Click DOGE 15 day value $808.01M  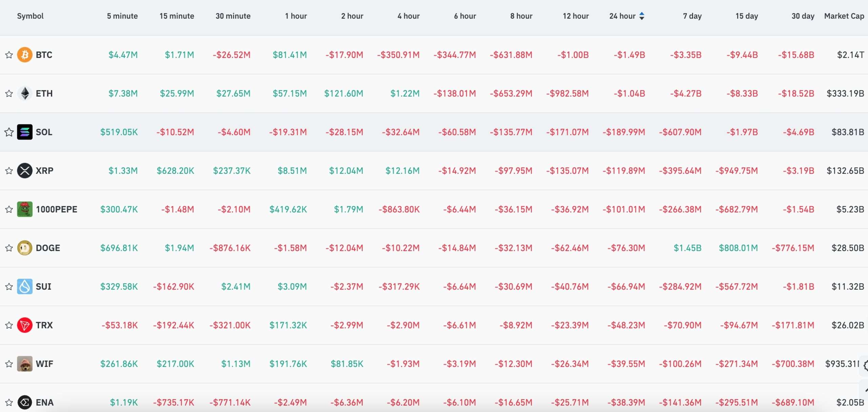click(738, 248)
